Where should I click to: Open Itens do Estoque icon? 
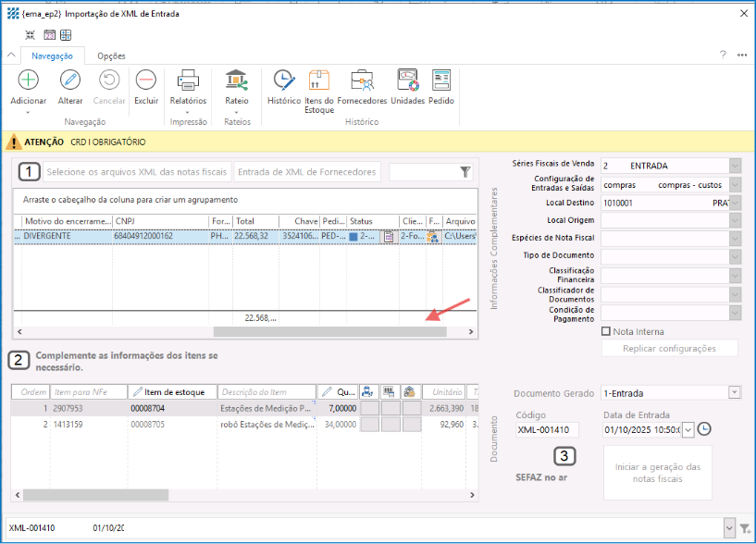tap(318, 80)
